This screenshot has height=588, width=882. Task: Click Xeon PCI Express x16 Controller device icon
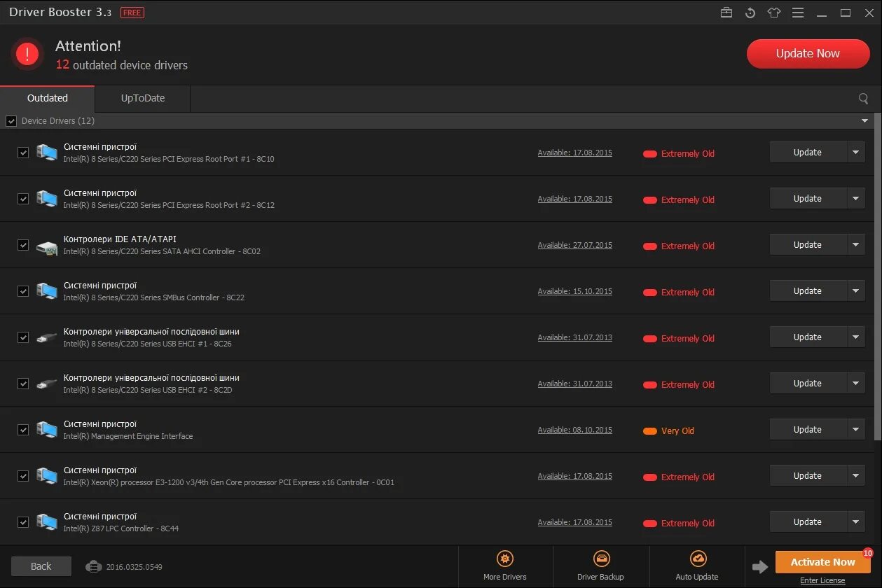pos(47,476)
